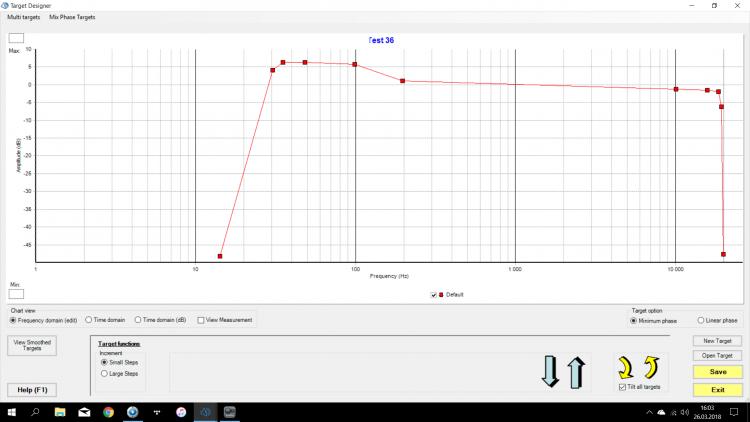This screenshot has width=750, height=422.
Task: Show hidden system tray icons
Action: coord(649,412)
